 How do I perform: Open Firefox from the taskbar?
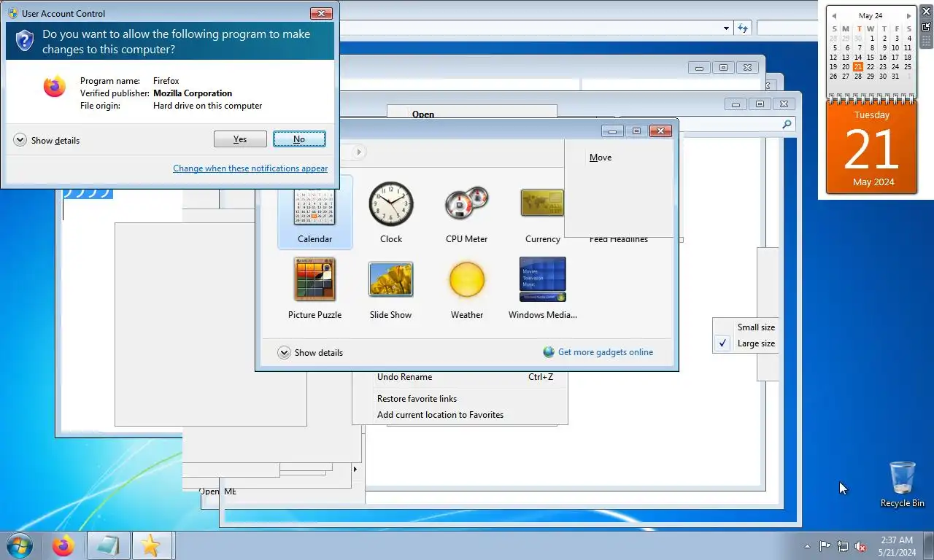pyautogui.click(x=63, y=545)
